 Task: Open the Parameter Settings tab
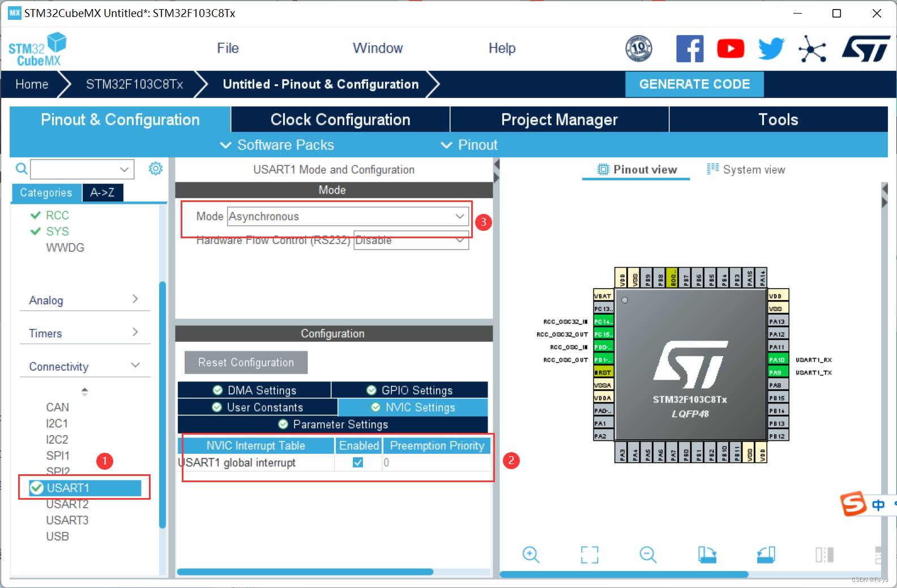(x=333, y=424)
